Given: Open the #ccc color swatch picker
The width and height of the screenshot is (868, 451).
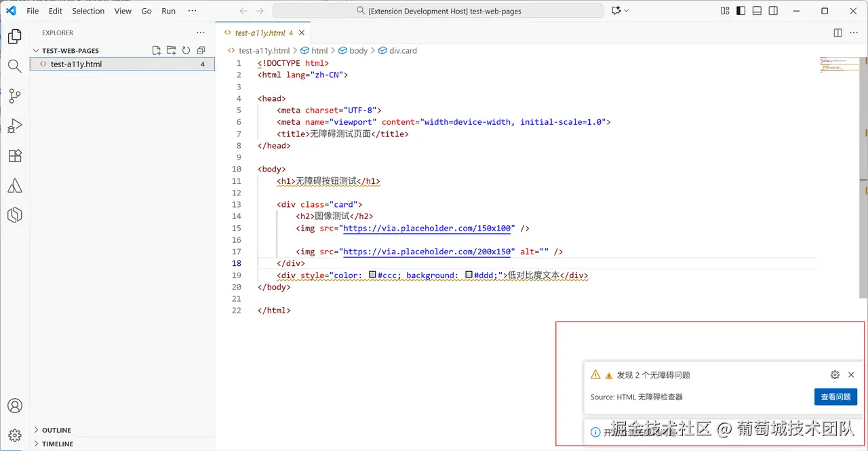Looking at the screenshot, I should [x=372, y=275].
